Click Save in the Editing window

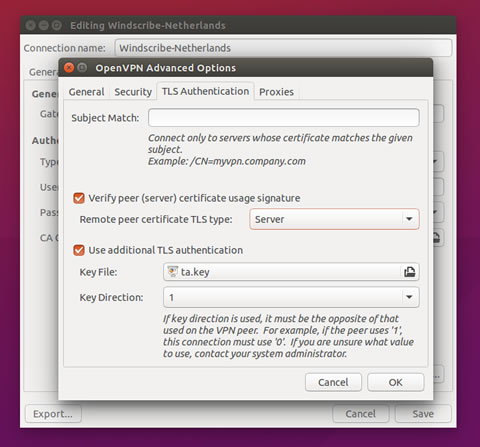(x=423, y=414)
